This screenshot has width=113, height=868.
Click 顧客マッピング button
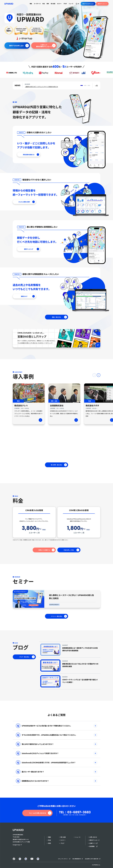tap(29, 249)
